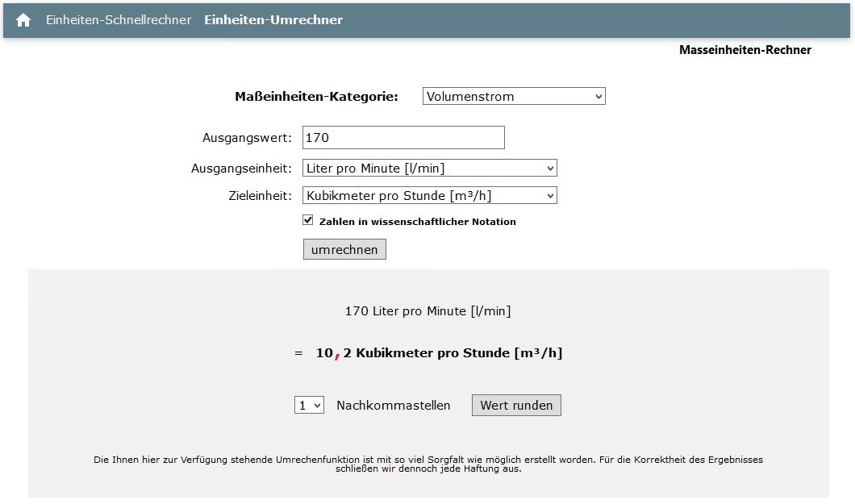Click the result '10,2 Kubikmeter pro Stunde'
The image size is (855, 504).
tap(439, 353)
